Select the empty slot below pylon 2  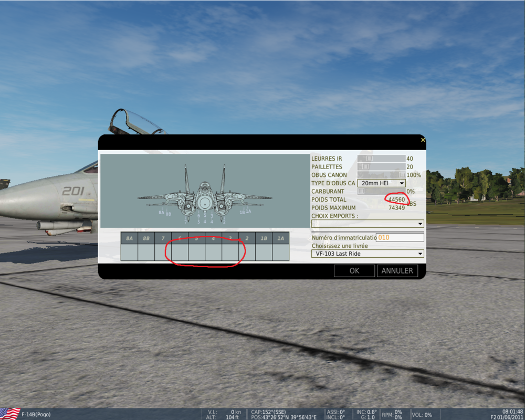tap(247, 252)
